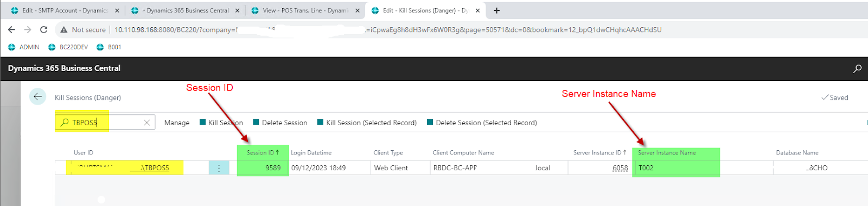The image size is (868, 206).
Task: Open the B001 bookmark
Action: coord(108,47)
